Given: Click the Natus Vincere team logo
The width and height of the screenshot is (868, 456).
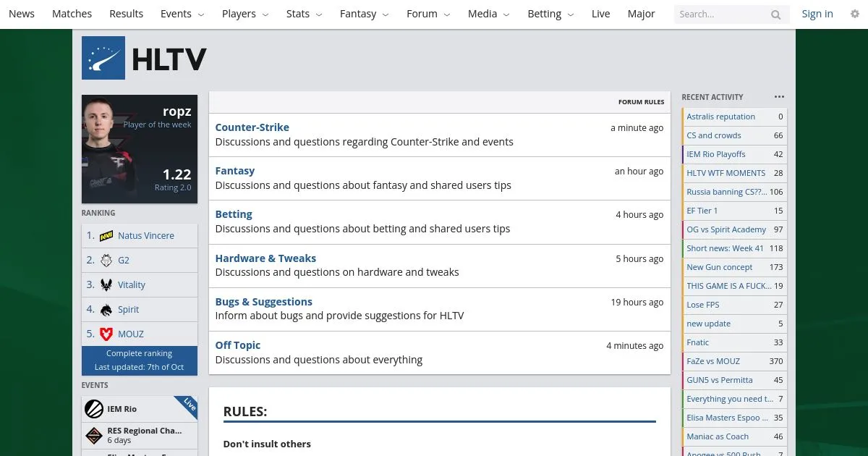Looking at the screenshot, I should [106, 236].
